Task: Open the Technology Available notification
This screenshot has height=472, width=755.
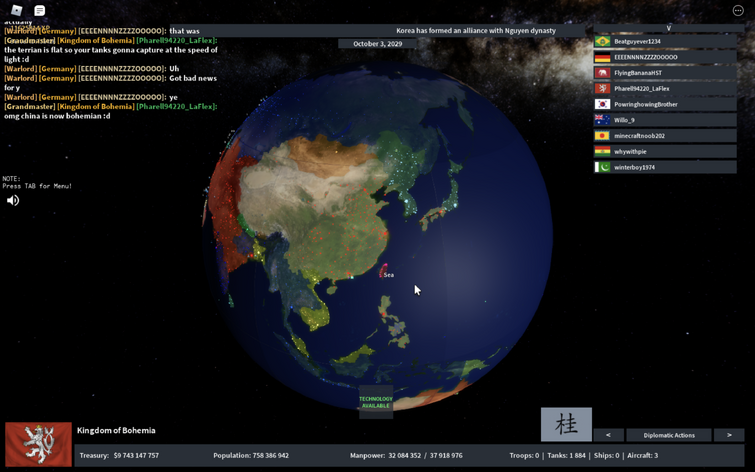Action: (376, 402)
